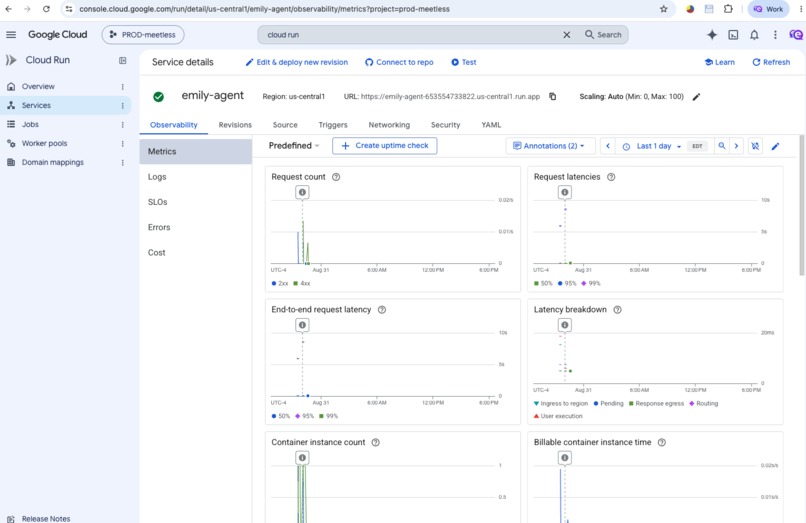Open Gemini AI assistant sparkle icon
Image resolution: width=806 pixels, height=523 pixels.
(x=712, y=34)
